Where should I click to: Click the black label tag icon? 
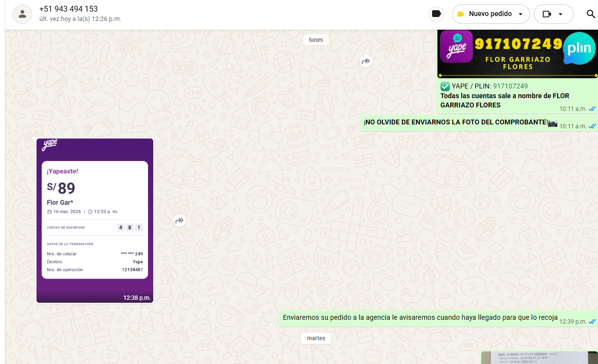(x=436, y=14)
